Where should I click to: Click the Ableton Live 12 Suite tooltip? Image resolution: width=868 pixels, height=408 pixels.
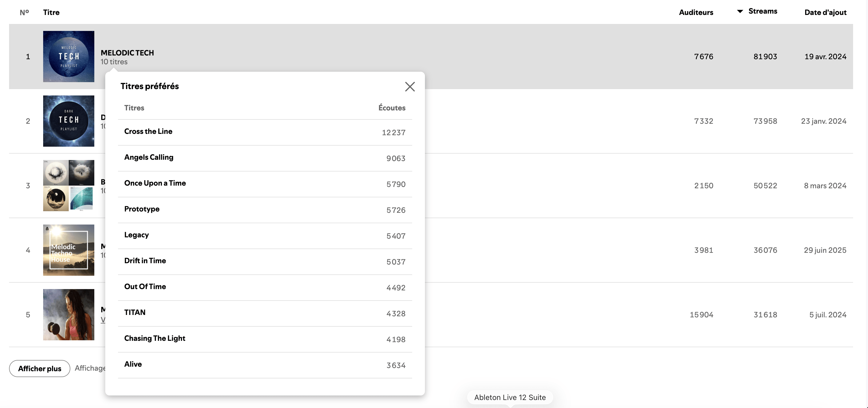[x=510, y=397]
